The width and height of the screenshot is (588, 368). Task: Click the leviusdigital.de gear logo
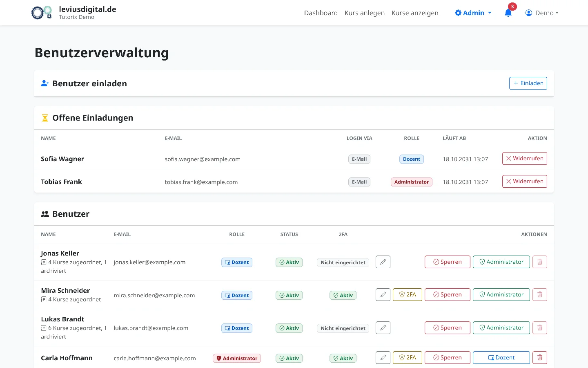[42, 13]
